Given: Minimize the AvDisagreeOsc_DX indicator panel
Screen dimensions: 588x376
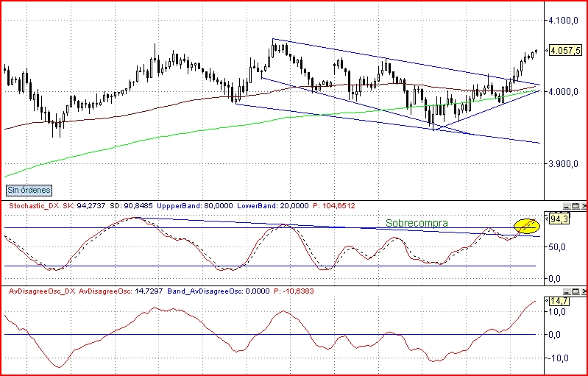Looking at the screenshot, I should pyautogui.click(x=567, y=291).
